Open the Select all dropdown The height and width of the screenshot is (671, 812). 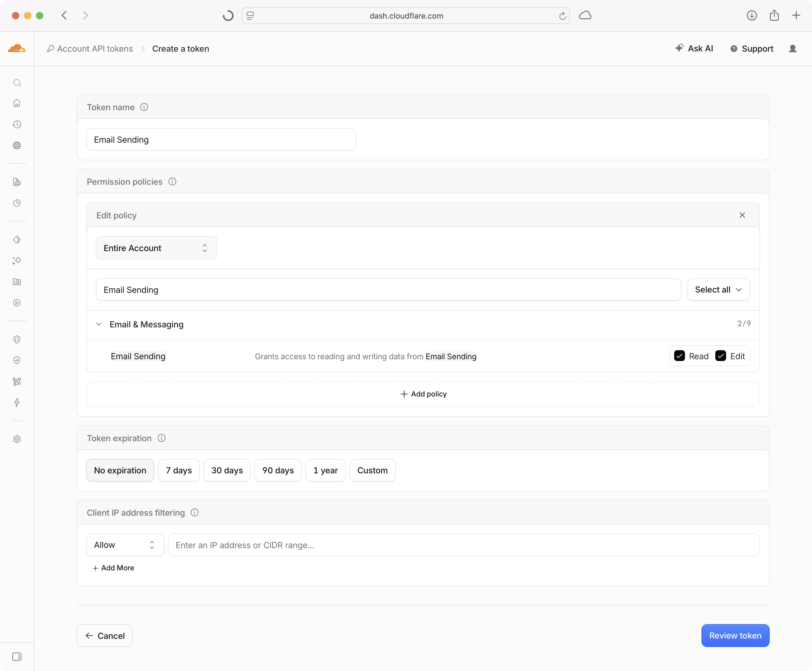pyautogui.click(x=719, y=290)
